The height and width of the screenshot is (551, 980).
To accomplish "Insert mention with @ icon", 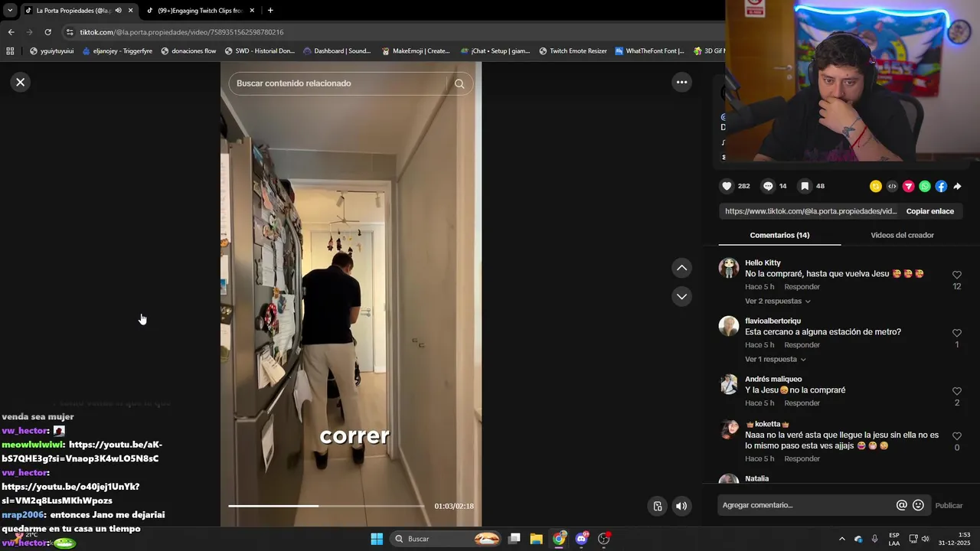I will click(902, 505).
